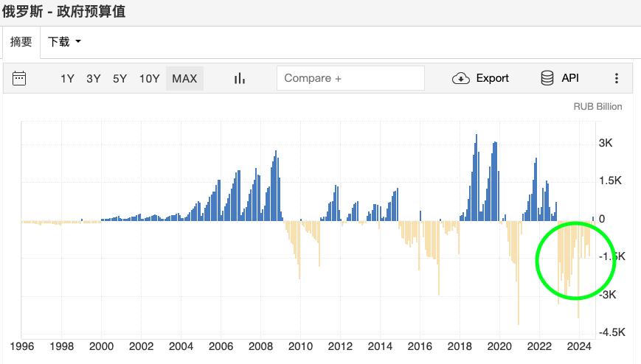
Task: Open the chart type bar icon
Action: click(239, 78)
